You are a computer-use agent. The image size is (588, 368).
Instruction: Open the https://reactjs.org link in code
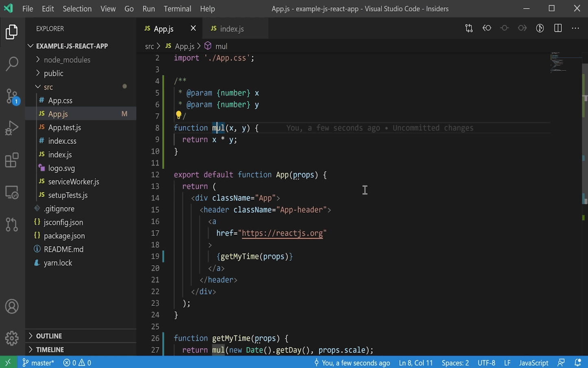pyautogui.click(x=282, y=233)
